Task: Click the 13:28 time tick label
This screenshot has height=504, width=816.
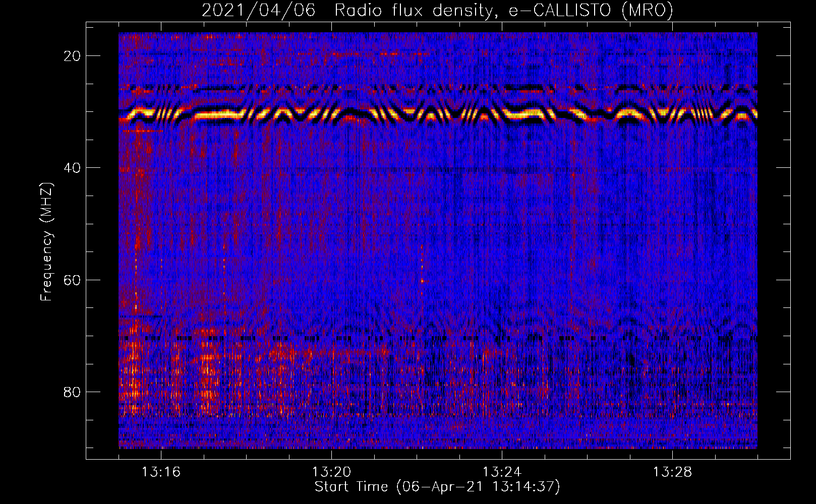Action: tap(672, 472)
